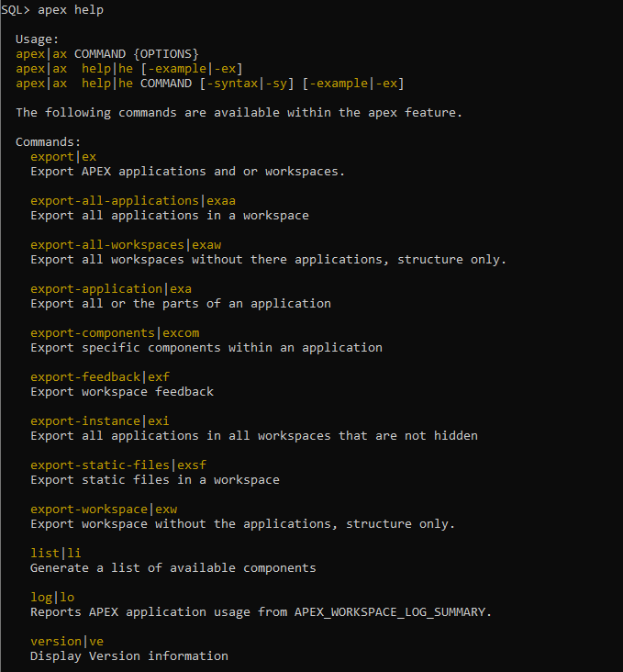This screenshot has width=623, height=672.
Task: Click the version|ve command name
Action: pos(67,642)
